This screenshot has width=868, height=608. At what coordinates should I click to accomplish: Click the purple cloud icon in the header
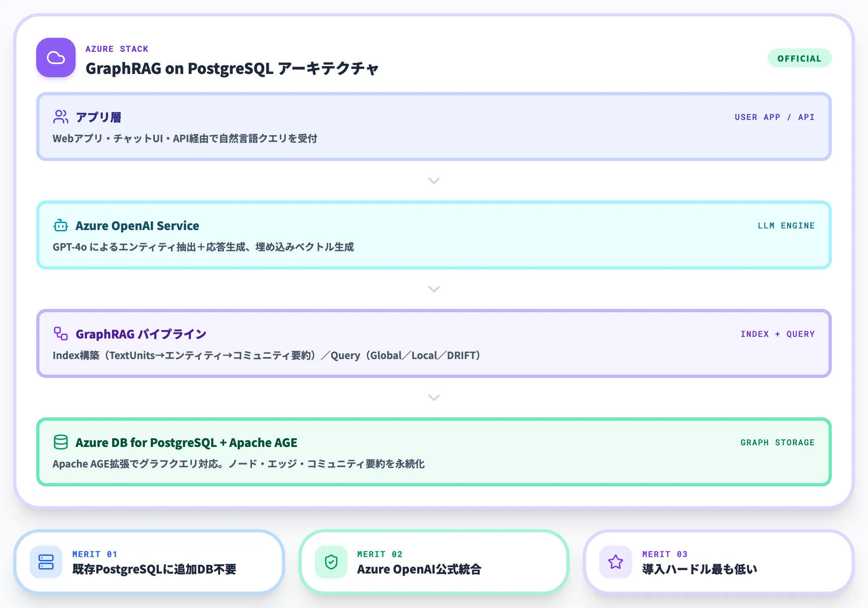(x=56, y=58)
